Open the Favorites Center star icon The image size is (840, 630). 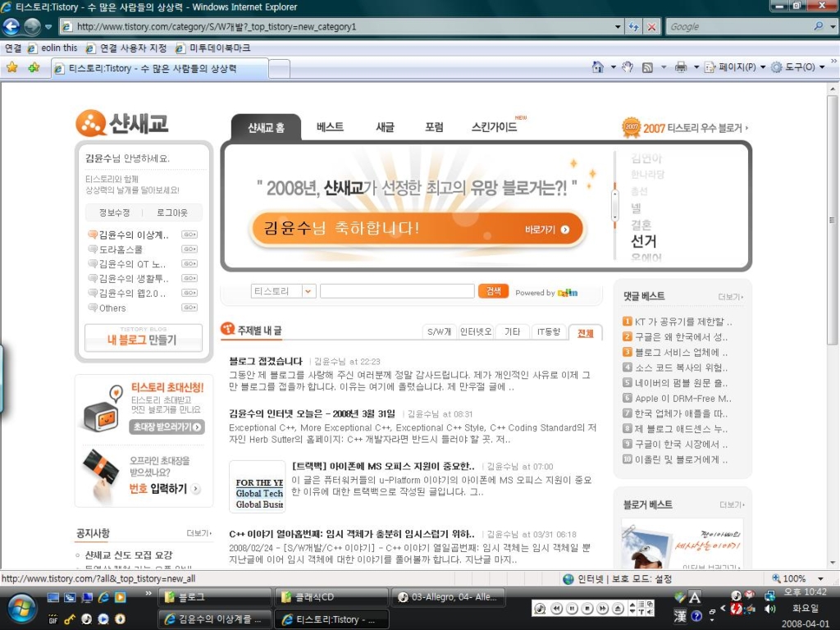tap(11, 67)
